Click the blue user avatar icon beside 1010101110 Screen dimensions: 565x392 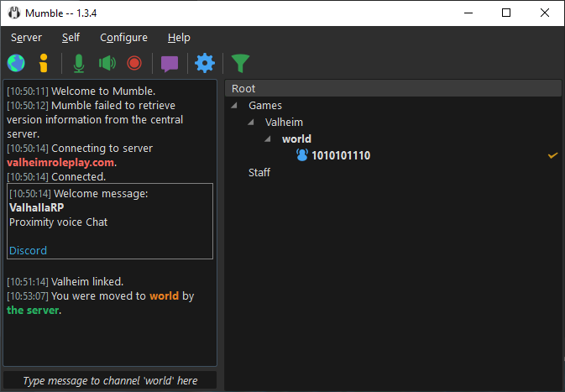[302, 155]
